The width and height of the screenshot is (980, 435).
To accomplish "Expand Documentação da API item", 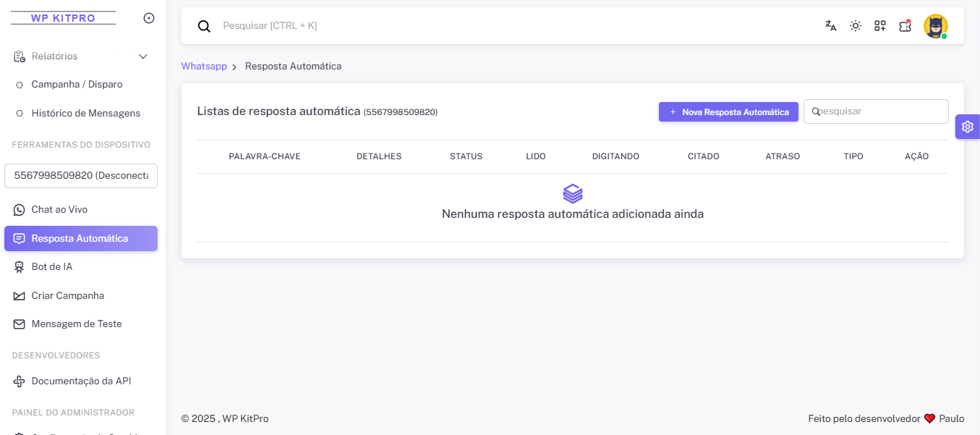I will point(81,381).
